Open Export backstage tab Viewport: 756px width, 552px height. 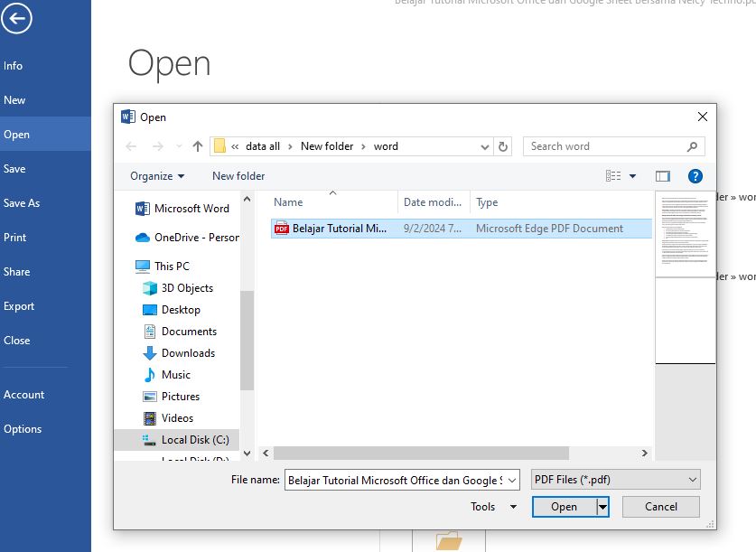click(19, 306)
